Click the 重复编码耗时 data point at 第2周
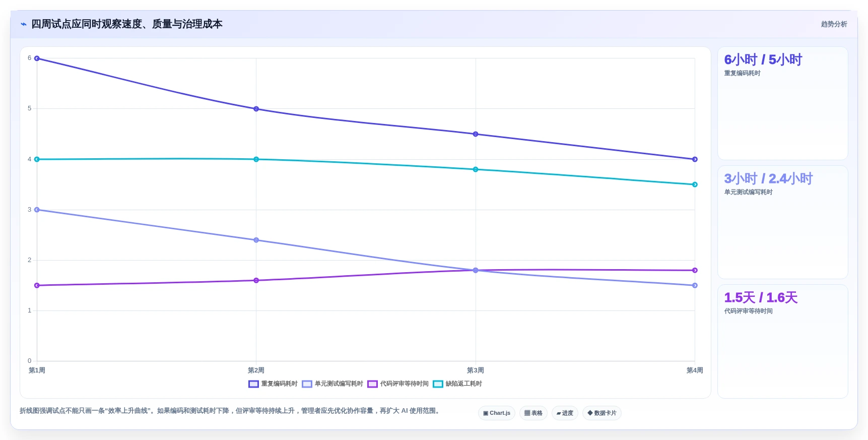Screen dimensions: 868x440 pyautogui.click(x=256, y=109)
